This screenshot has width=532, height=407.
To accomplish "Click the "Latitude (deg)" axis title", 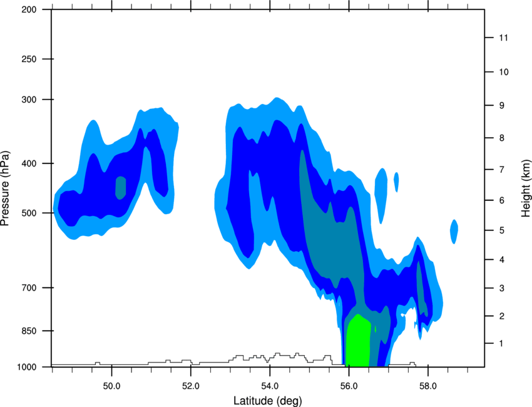I will (x=268, y=401).
